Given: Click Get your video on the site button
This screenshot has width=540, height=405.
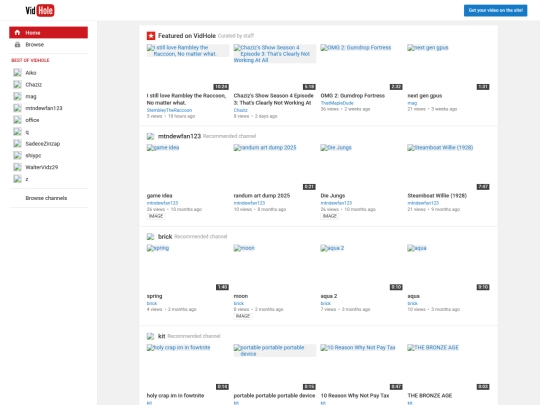Looking at the screenshot, I should click(x=495, y=10).
